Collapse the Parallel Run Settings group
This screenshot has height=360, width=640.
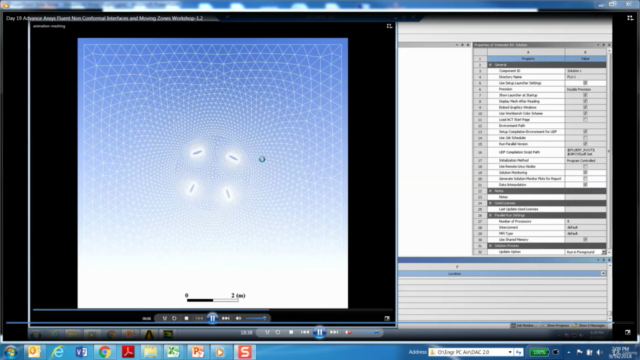491,215
